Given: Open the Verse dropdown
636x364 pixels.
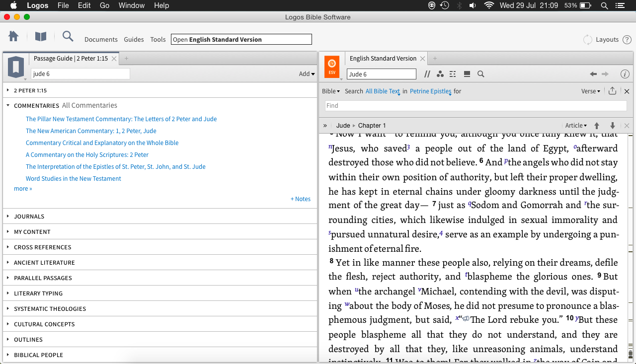Looking at the screenshot, I should coord(590,91).
